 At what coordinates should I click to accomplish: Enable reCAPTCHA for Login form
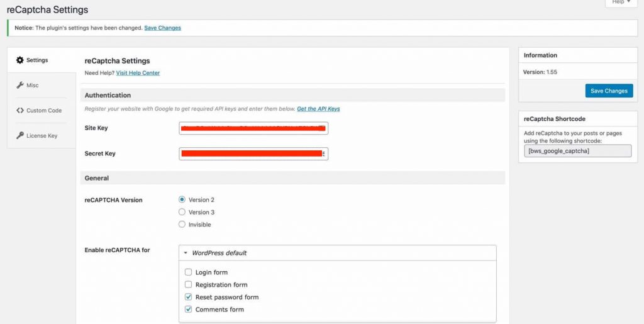click(188, 272)
